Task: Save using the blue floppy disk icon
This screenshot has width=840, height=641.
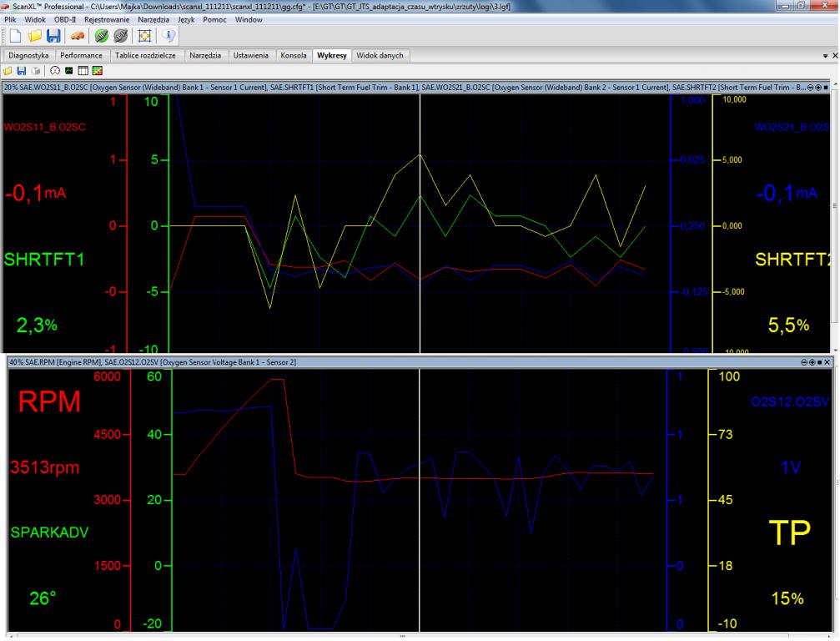Action: click(53, 36)
